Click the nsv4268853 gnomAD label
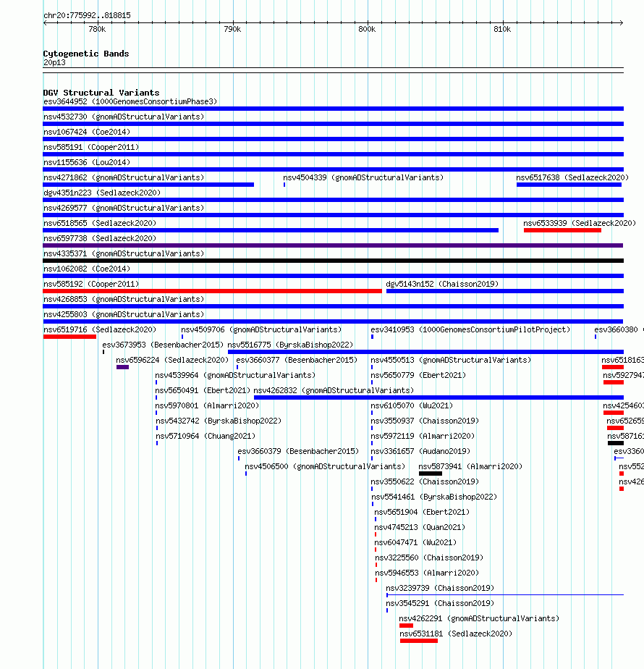The image size is (644, 669). point(124,300)
